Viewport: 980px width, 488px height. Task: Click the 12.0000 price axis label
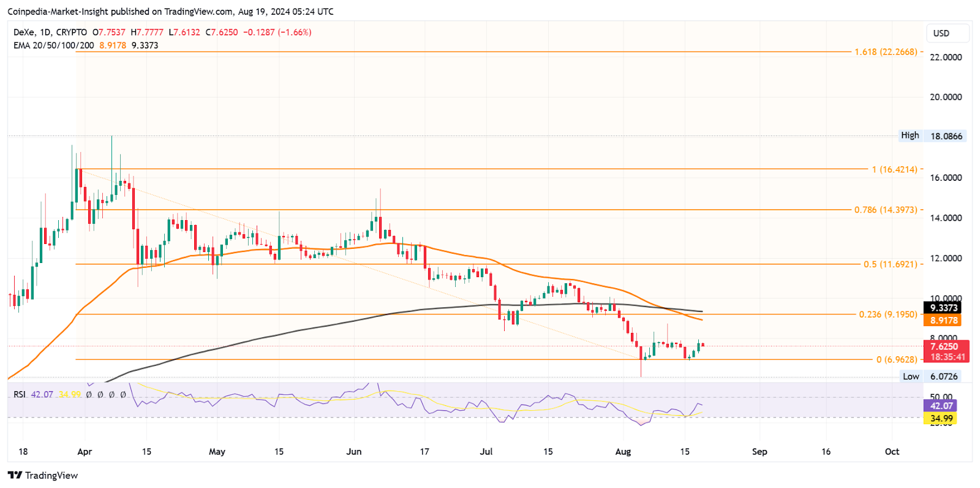(946, 258)
